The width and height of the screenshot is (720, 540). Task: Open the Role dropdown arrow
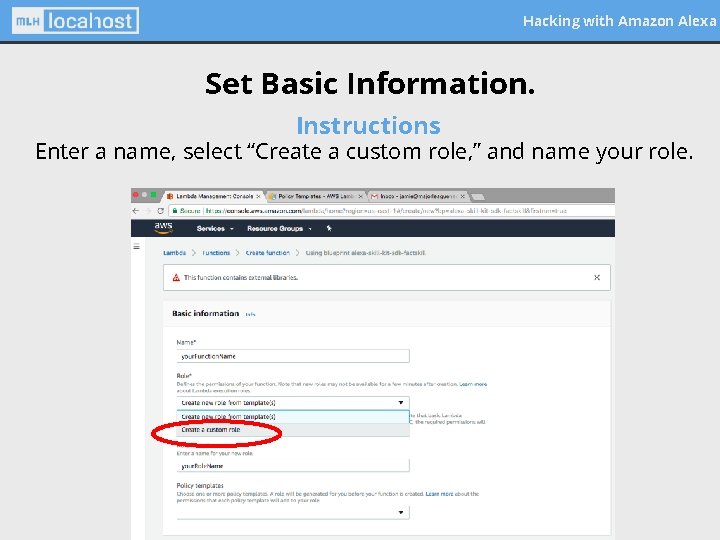pos(400,403)
